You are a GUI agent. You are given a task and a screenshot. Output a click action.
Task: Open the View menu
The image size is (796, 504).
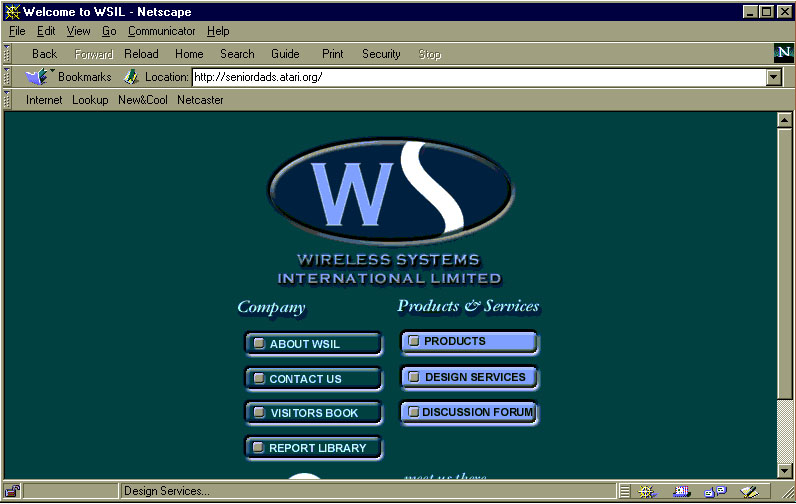pyautogui.click(x=78, y=31)
